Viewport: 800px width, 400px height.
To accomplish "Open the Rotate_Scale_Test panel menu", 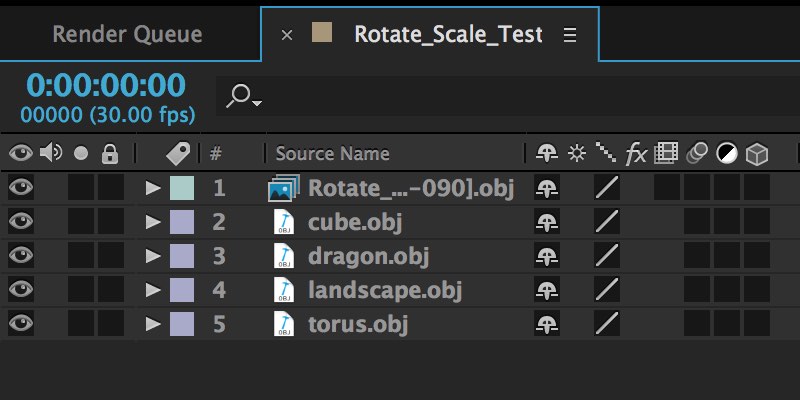I will click(x=570, y=35).
